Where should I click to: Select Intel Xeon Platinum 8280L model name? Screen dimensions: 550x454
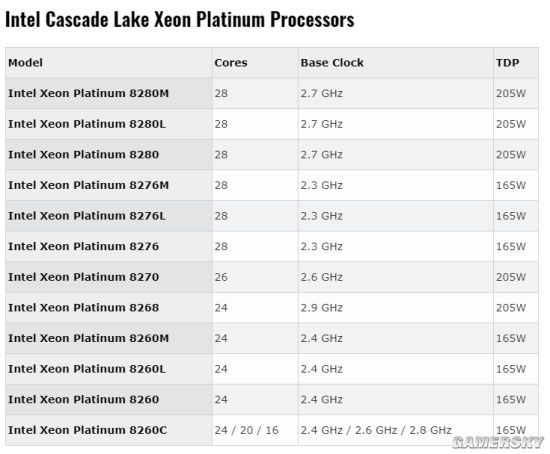click(x=87, y=124)
